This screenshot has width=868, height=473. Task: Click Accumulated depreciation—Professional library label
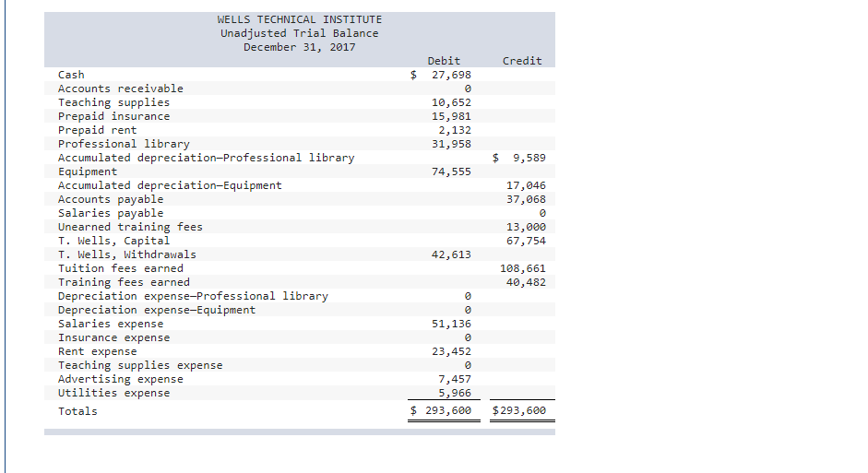[x=207, y=158]
